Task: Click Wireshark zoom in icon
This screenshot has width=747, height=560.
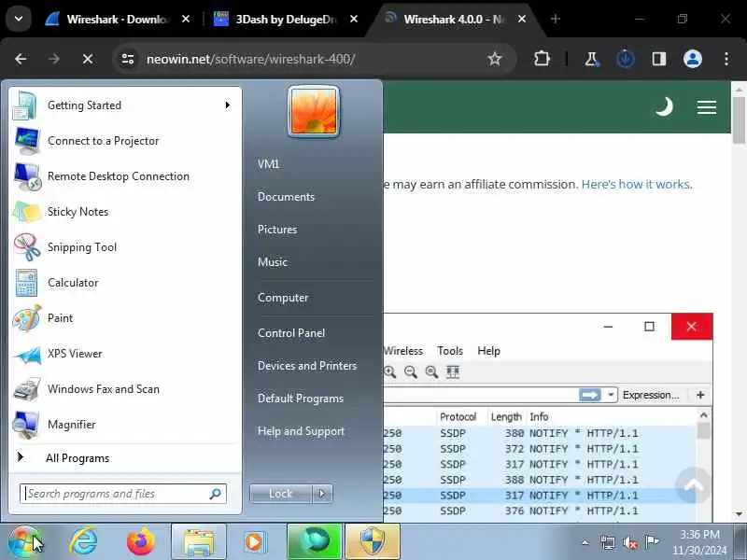Action: tap(390, 371)
